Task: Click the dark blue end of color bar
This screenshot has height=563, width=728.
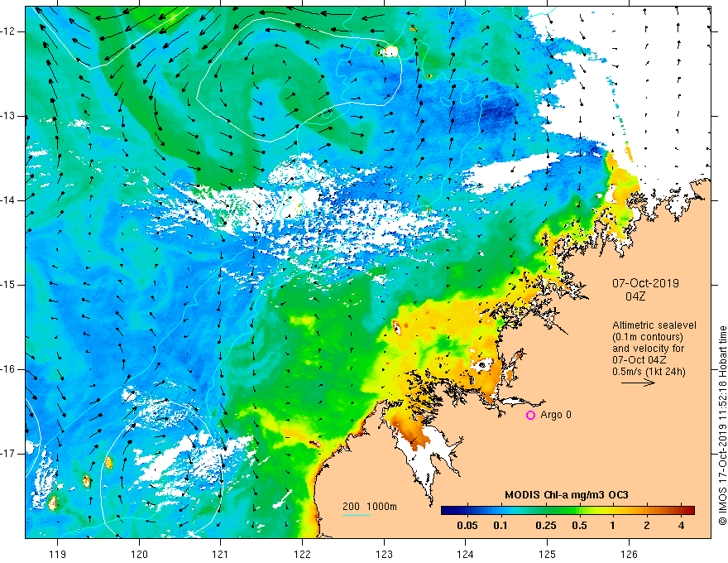Action: point(446,511)
